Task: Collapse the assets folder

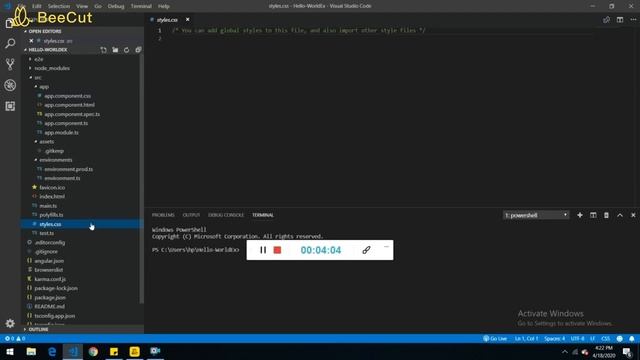Action: pyautogui.click(x=47, y=142)
